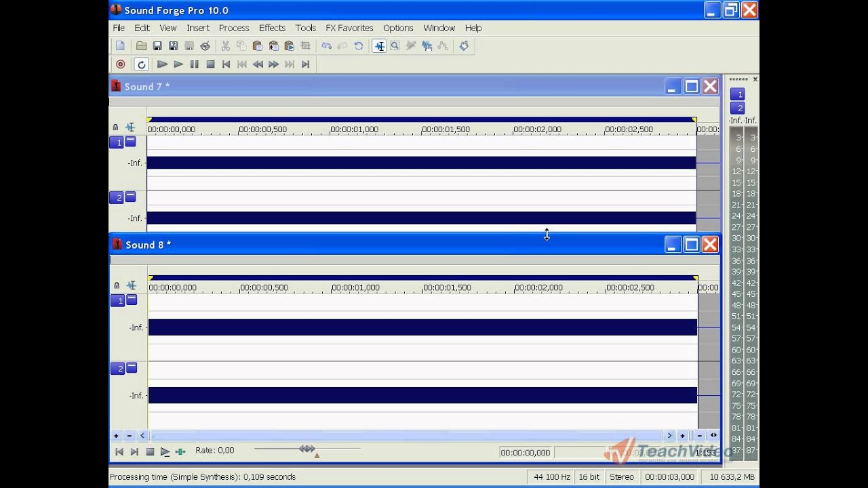Click the rightmost standard toolbar icon
The image size is (868, 488).
click(x=464, y=46)
